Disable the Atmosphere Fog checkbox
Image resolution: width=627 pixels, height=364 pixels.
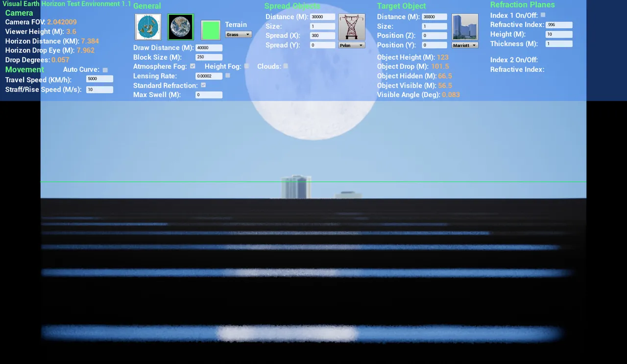coord(193,66)
